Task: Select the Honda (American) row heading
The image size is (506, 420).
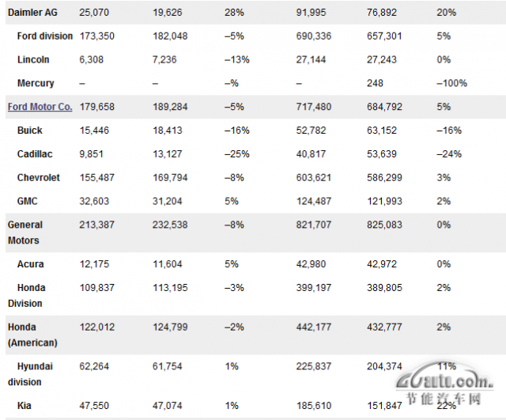Action: coord(32,335)
